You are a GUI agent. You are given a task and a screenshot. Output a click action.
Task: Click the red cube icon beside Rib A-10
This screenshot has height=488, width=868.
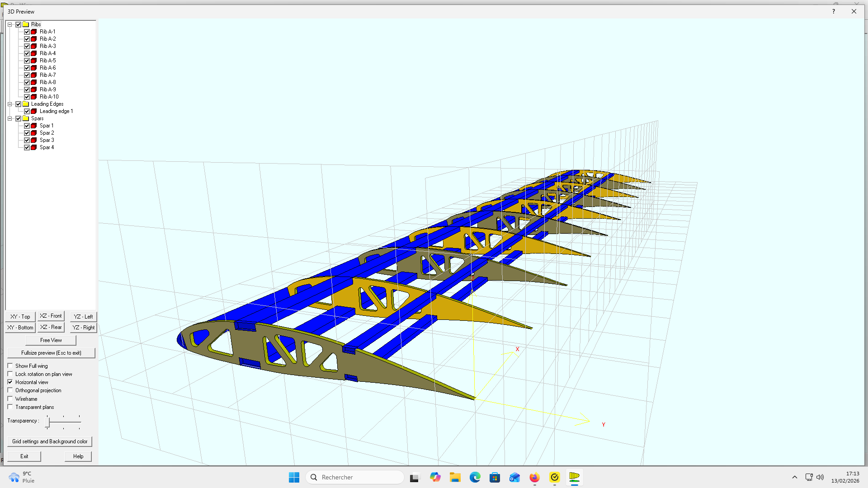coord(33,96)
